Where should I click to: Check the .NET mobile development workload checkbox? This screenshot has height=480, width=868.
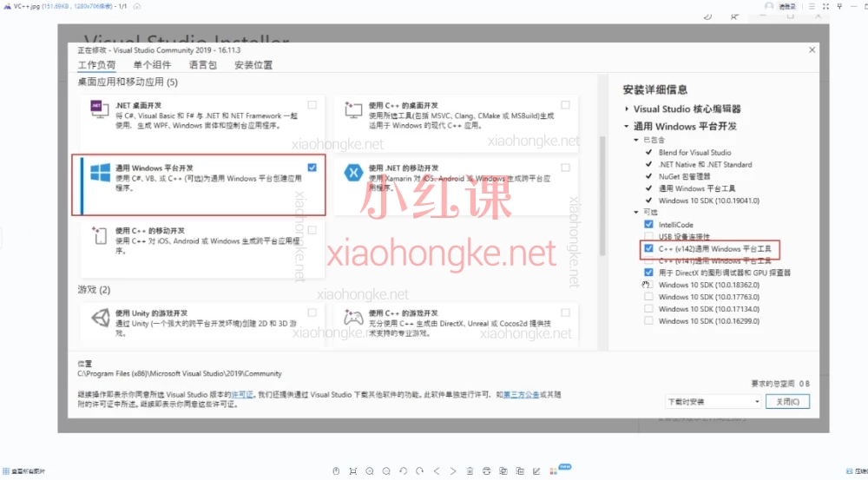565,168
